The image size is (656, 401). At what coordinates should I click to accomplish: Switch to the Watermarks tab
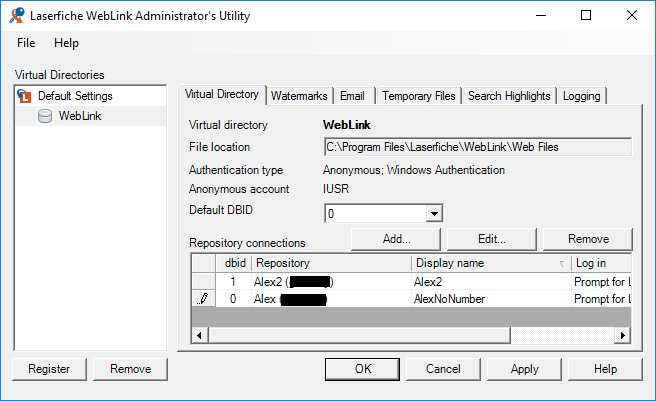point(299,96)
